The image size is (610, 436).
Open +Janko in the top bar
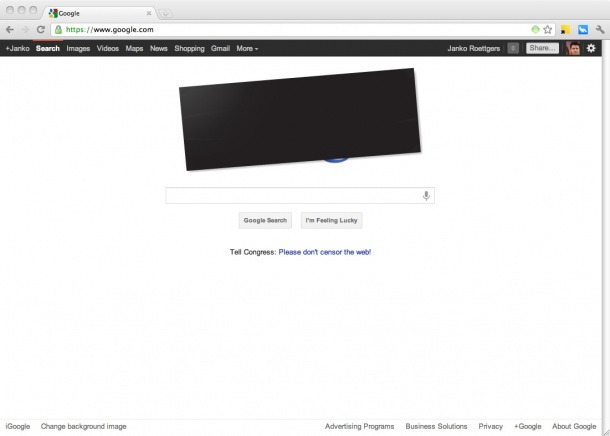pos(18,49)
